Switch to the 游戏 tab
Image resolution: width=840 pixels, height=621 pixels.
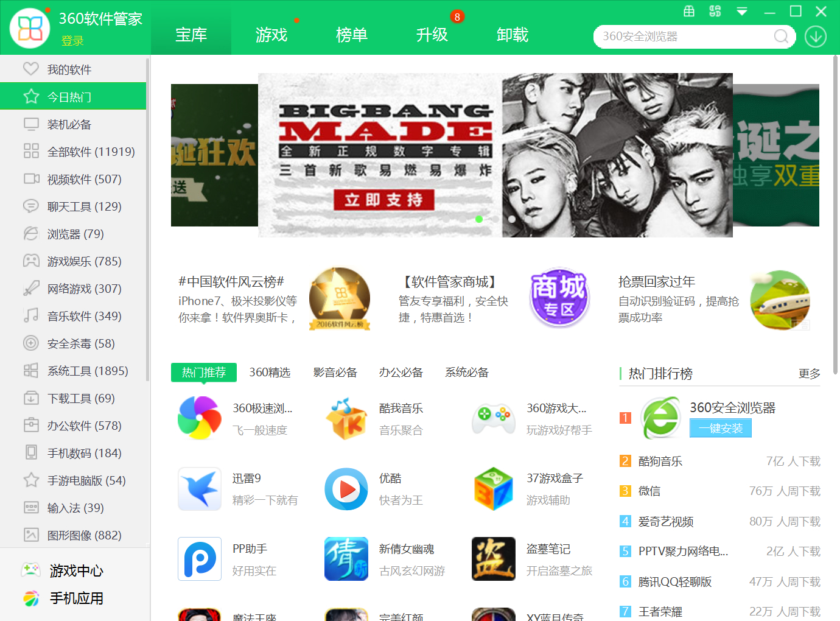271,35
